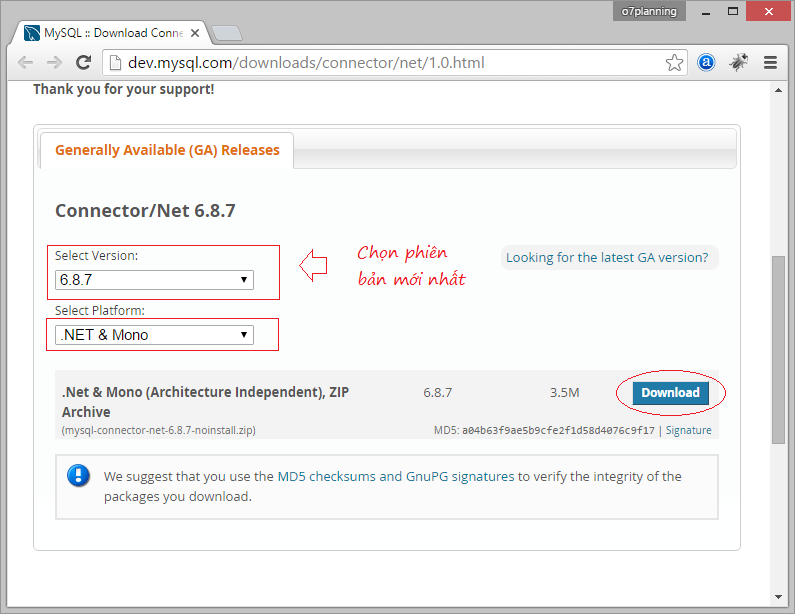This screenshot has height=614, width=795.
Task: Click the blue exclamation info icon
Action: (78, 475)
